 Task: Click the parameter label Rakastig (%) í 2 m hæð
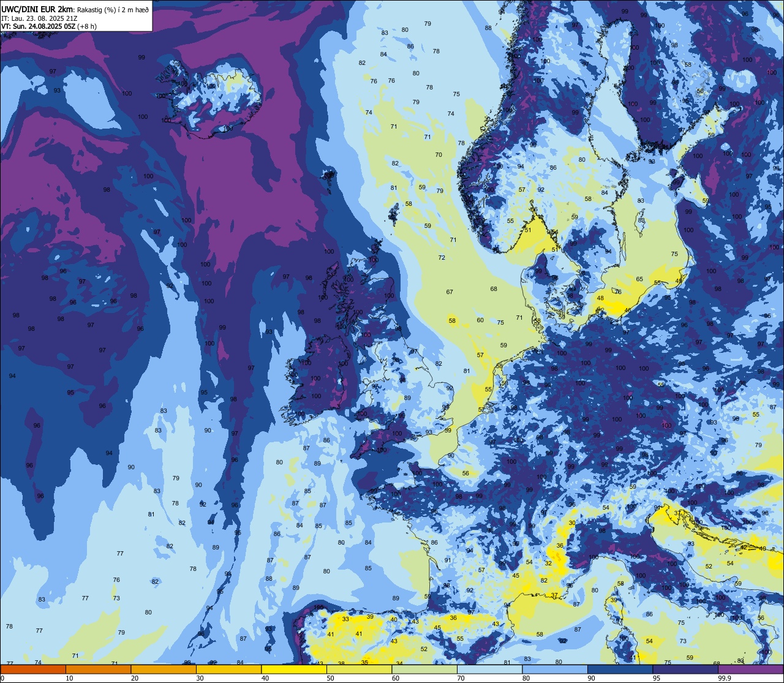click(113, 10)
